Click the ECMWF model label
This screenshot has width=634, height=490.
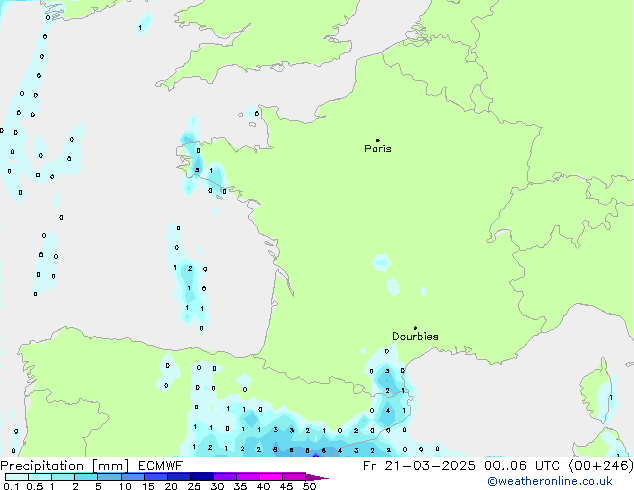pos(161,465)
